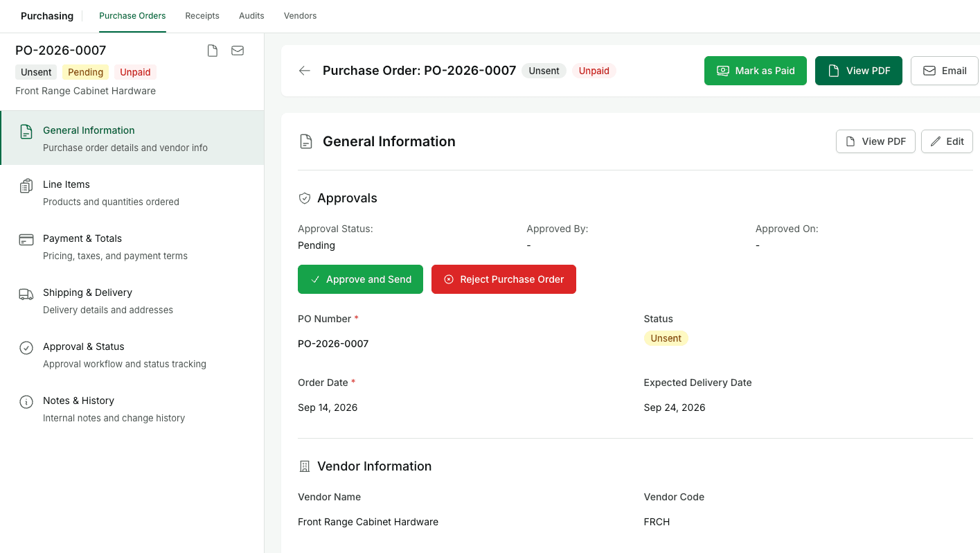
Task: Open the Payment & Totals section
Action: (132, 247)
